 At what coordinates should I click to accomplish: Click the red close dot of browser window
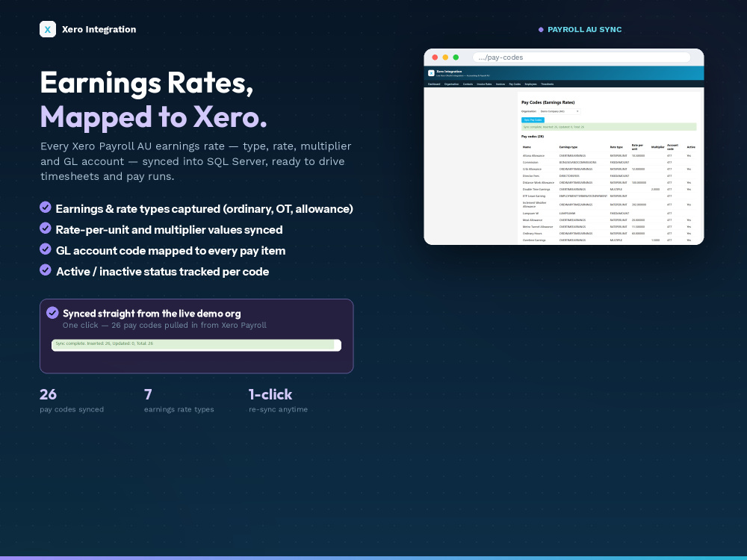coord(435,57)
